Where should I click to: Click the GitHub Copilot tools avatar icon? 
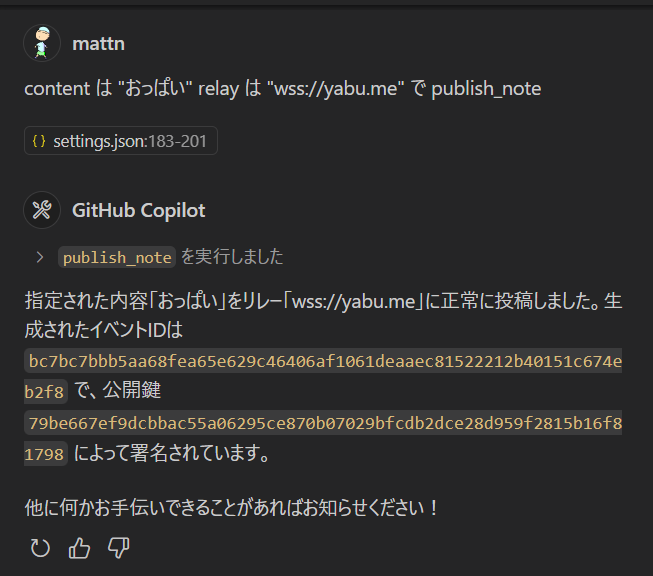coord(42,210)
